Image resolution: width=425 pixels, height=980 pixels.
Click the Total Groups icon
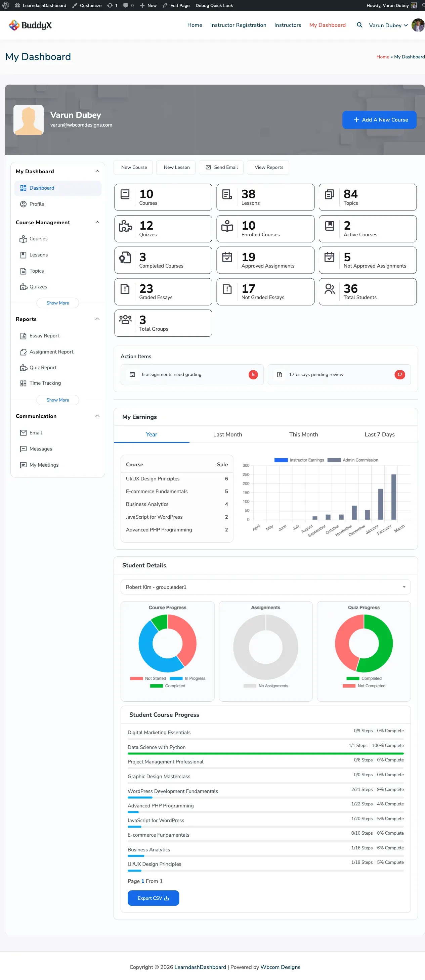point(125,320)
